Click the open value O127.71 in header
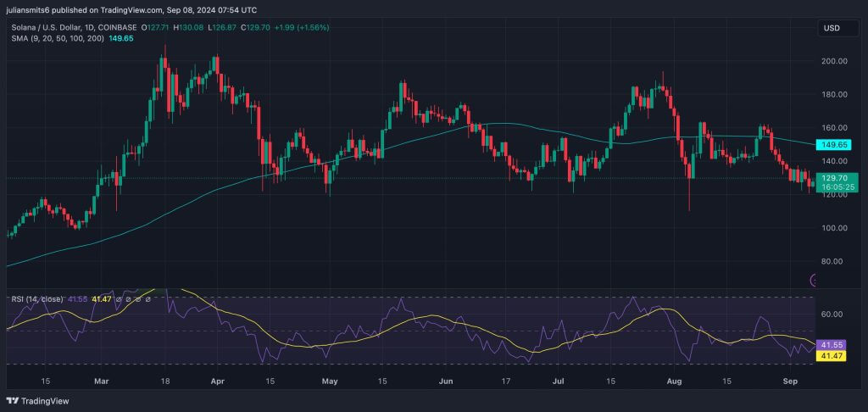 click(x=154, y=27)
